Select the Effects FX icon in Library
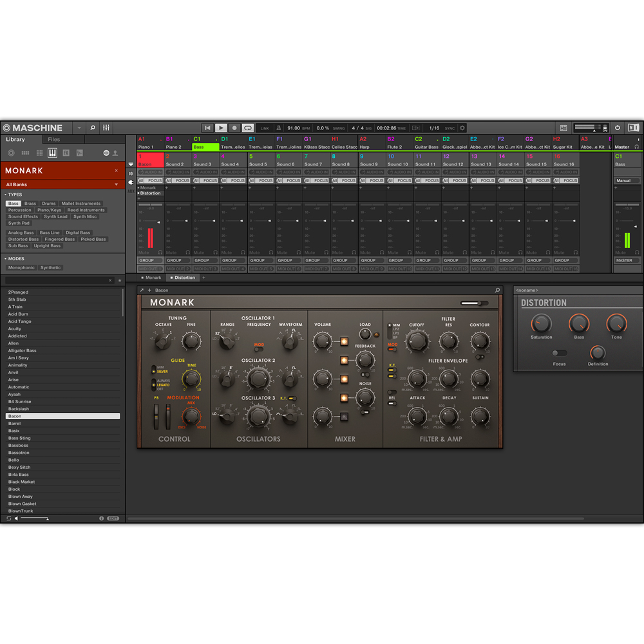644x644 pixels. (66, 153)
